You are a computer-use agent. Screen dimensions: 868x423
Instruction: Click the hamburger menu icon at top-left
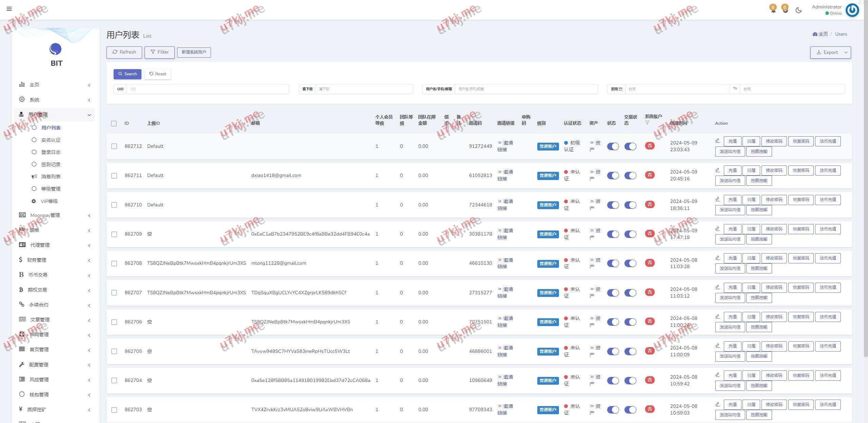tap(9, 9)
